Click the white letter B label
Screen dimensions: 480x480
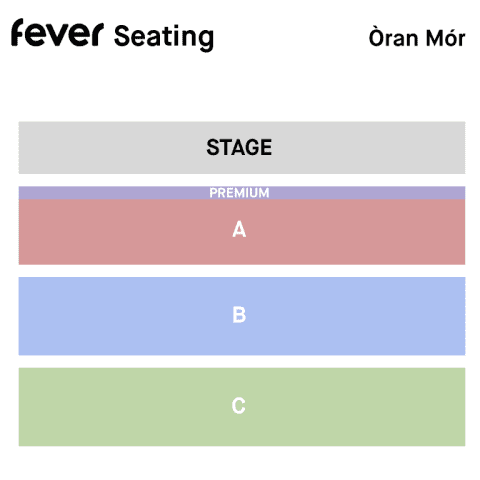tap(239, 315)
